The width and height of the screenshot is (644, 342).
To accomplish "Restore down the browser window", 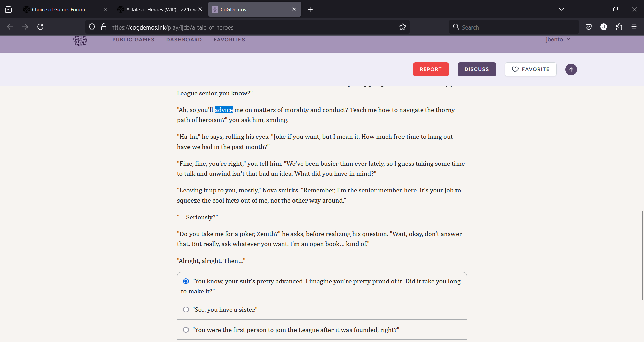I will click(615, 9).
